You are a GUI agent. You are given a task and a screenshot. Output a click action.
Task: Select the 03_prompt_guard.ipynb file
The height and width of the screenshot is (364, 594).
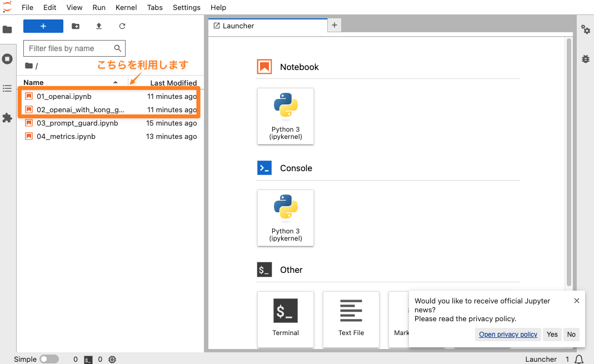[77, 123]
